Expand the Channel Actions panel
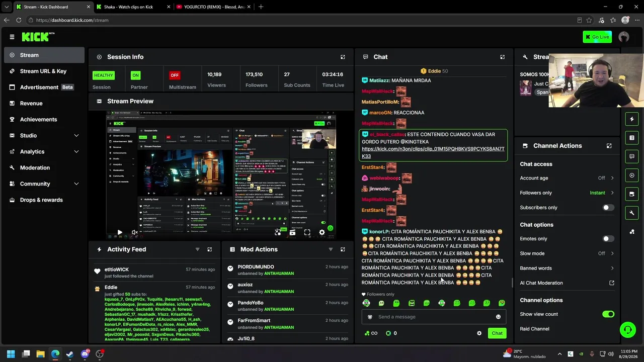 tap(609, 146)
